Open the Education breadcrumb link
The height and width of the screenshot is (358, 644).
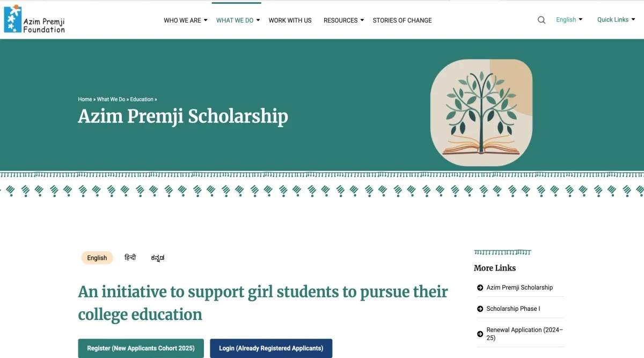(x=142, y=99)
